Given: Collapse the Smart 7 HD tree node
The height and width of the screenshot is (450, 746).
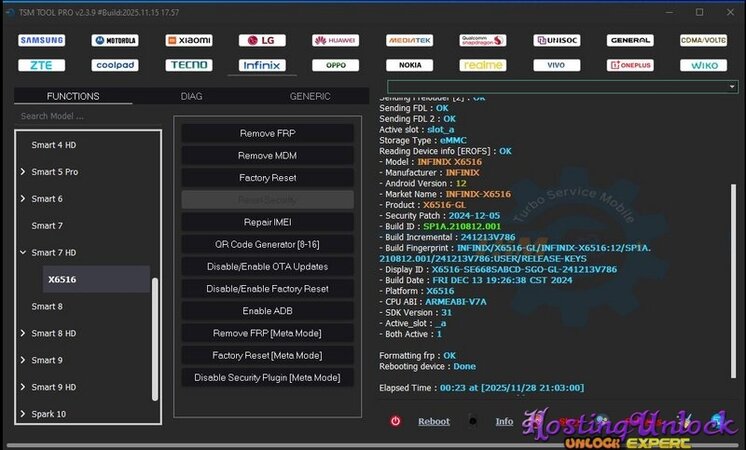Looking at the screenshot, I should [x=23, y=253].
